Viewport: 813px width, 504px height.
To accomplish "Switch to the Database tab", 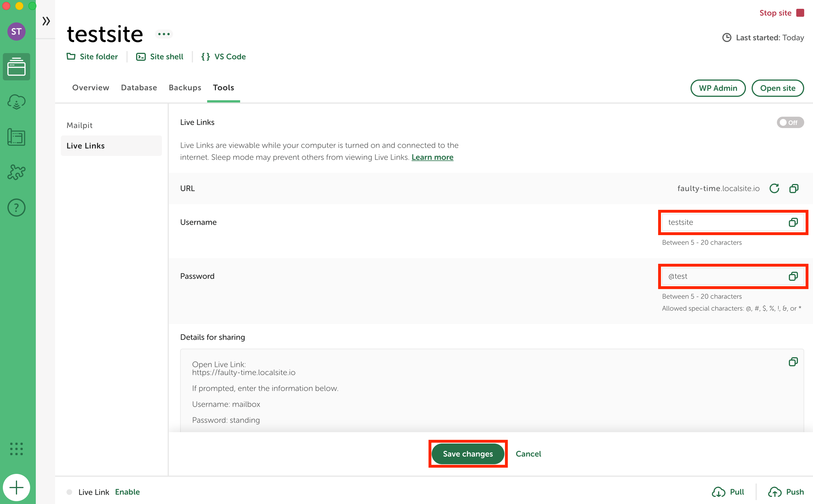I will [x=139, y=88].
